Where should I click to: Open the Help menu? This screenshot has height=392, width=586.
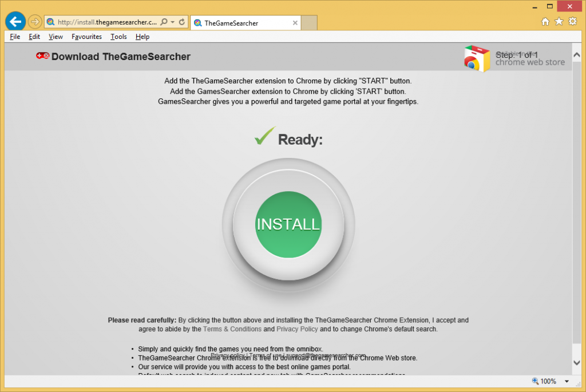[x=142, y=37]
